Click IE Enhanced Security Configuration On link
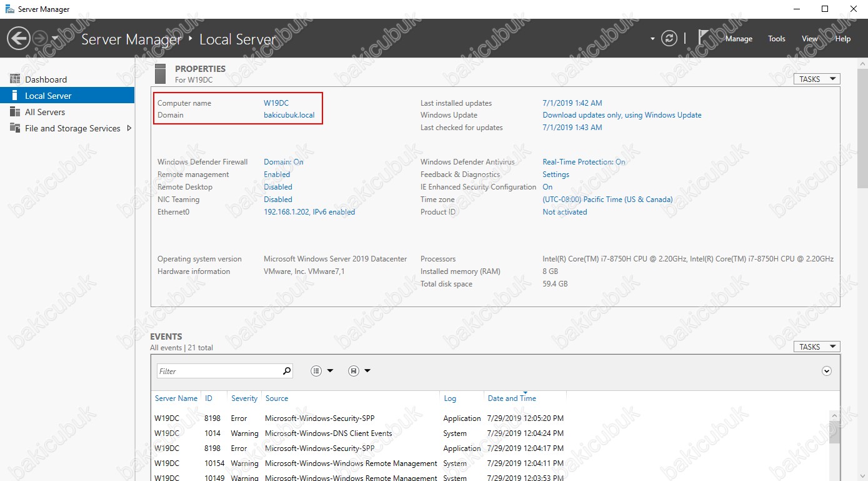This screenshot has width=868, height=481. [547, 187]
